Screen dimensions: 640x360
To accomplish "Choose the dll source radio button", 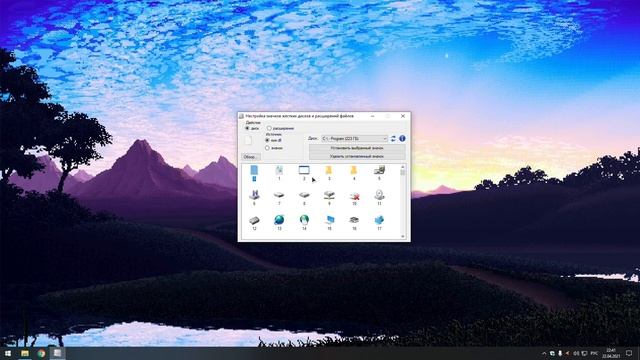I will point(267,140).
